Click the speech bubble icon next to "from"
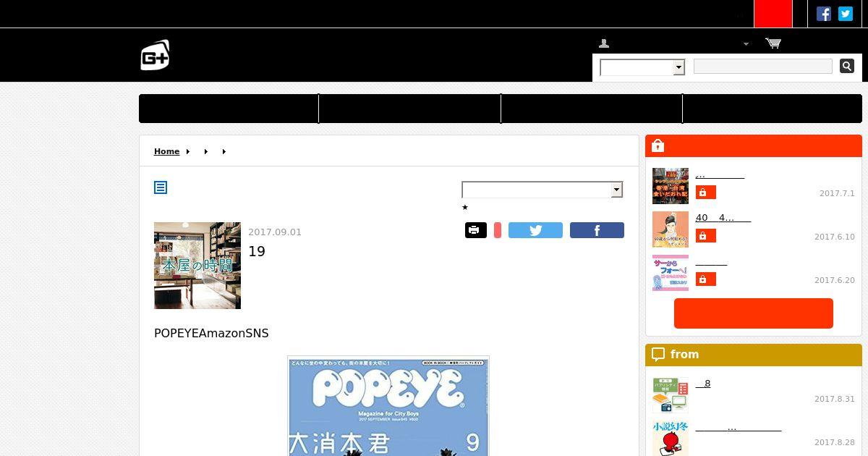The width and height of the screenshot is (868, 456). point(658,355)
